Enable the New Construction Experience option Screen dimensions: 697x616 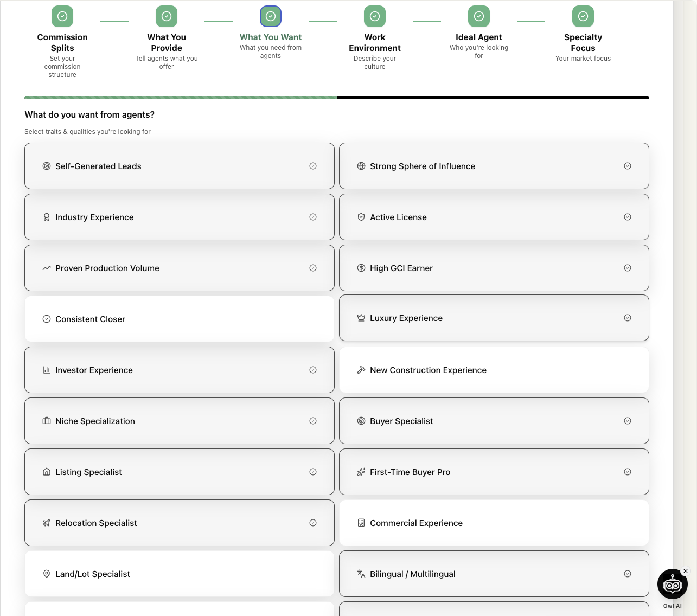pos(494,370)
